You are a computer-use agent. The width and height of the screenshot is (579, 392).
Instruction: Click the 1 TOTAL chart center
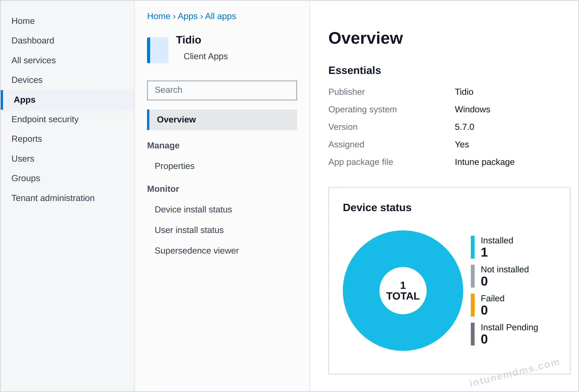403,291
